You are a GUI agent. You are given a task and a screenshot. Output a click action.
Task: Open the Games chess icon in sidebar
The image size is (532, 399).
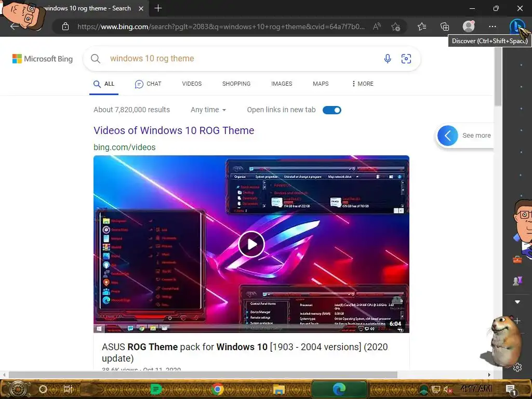(517, 281)
